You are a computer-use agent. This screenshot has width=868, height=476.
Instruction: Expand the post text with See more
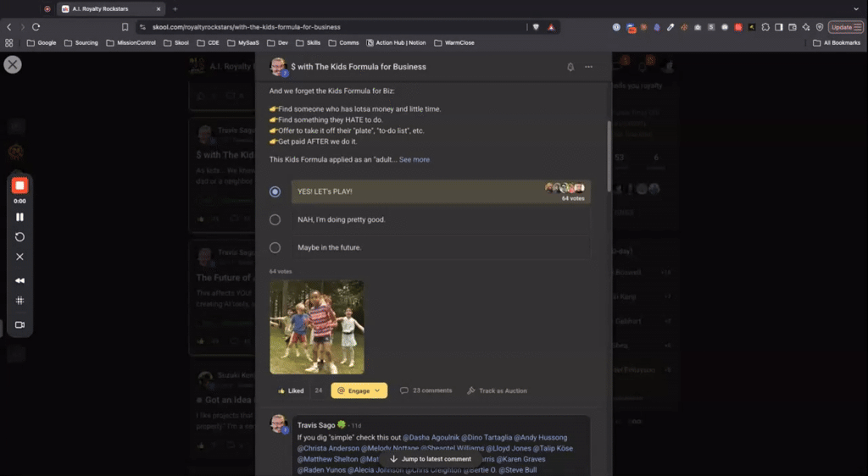[414, 160]
